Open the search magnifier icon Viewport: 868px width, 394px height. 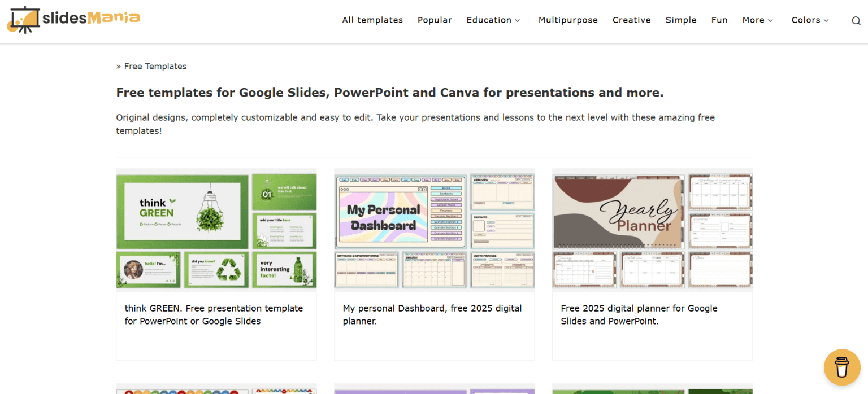856,21
